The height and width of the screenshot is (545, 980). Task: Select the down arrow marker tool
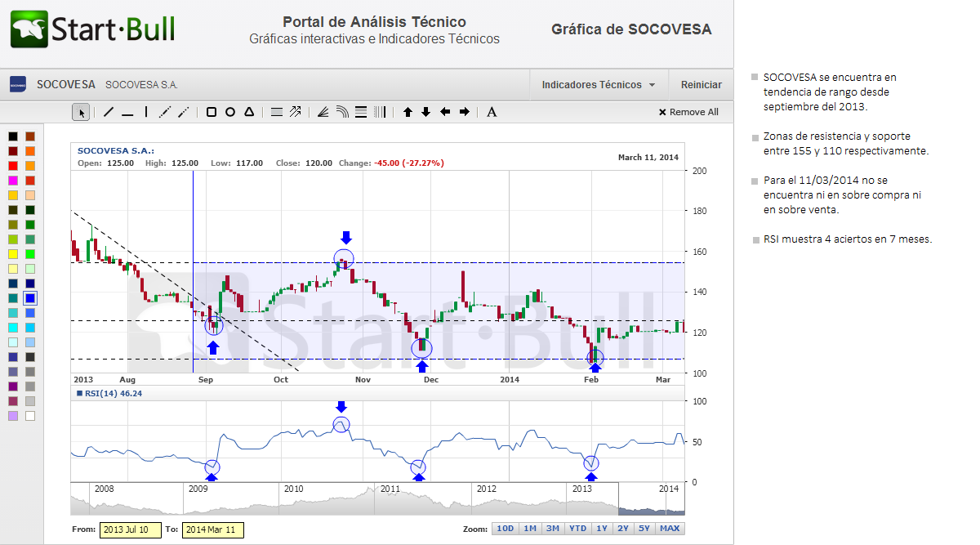tap(426, 112)
